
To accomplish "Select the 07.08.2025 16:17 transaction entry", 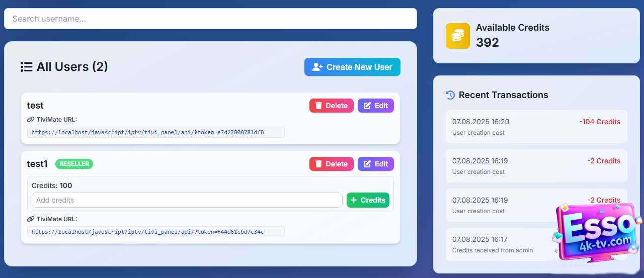I will [536, 244].
